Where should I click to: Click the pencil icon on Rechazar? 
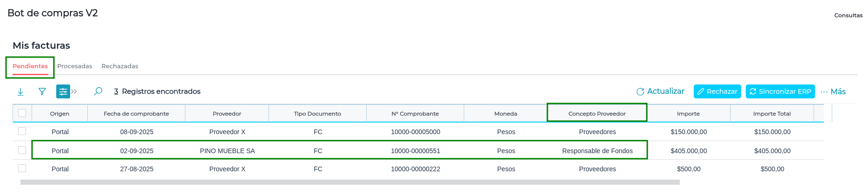701,92
